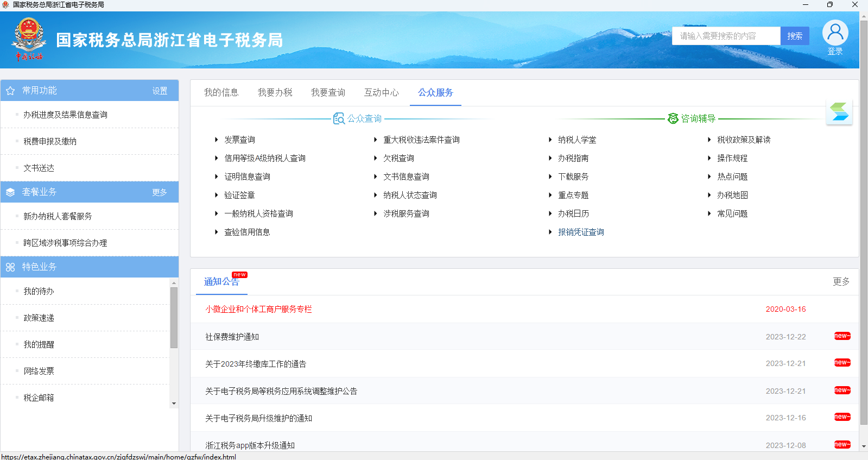Open the green S floating assistant icon
Image resolution: width=868 pixels, height=460 pixels.
(839, 112)
